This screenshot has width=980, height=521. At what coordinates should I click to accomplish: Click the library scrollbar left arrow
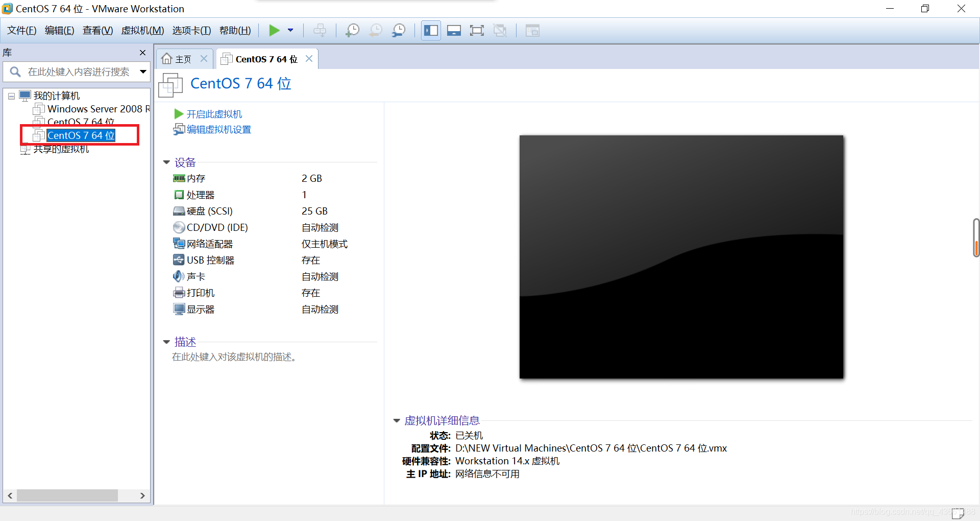(10, 495)
